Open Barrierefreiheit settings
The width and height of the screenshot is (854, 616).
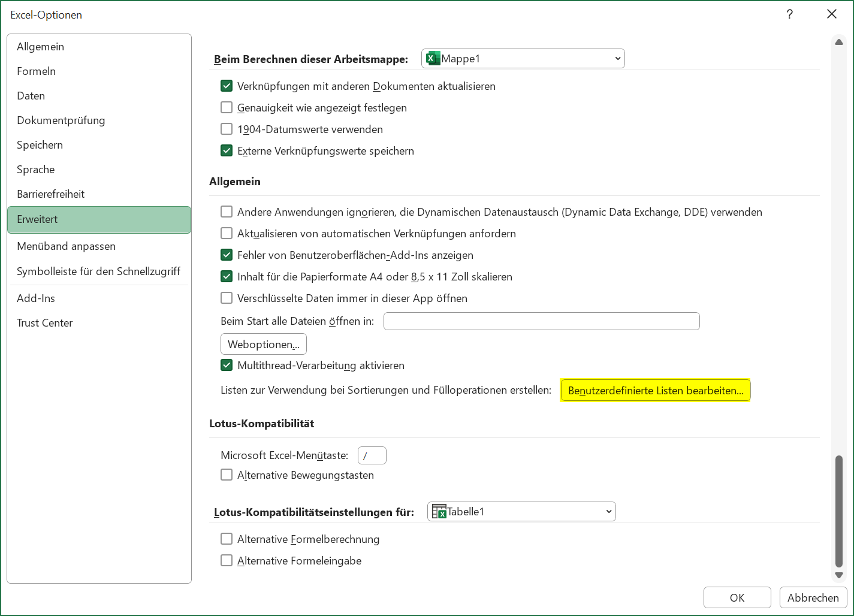99,194
